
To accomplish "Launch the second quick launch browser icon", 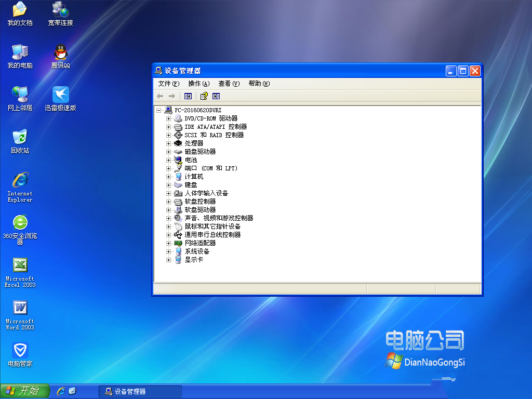I will (x=72, y=391).
